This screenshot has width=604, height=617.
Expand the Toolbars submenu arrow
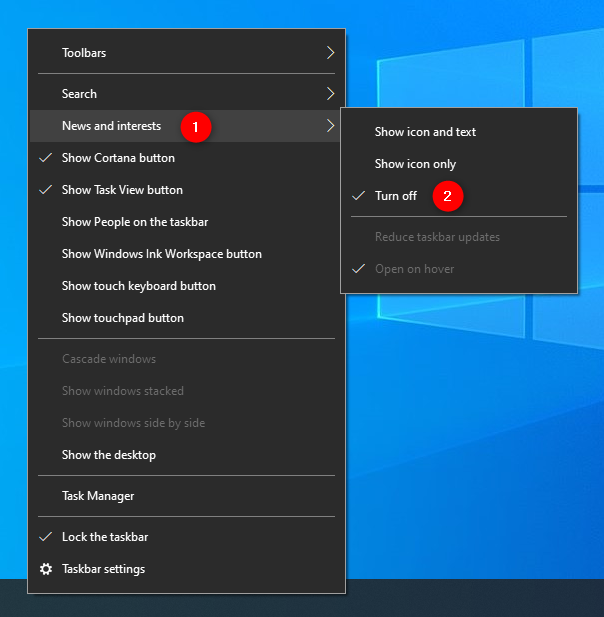click(329, 53)
